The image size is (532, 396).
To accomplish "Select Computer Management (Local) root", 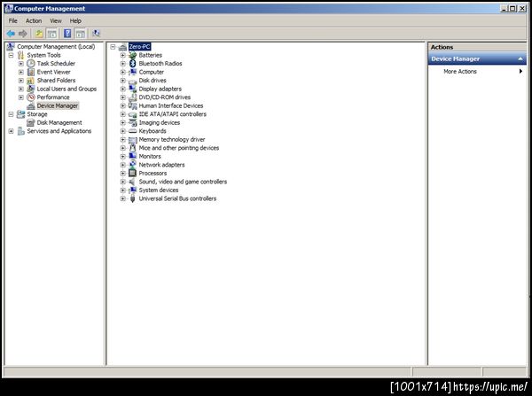I will click(56, 47).
